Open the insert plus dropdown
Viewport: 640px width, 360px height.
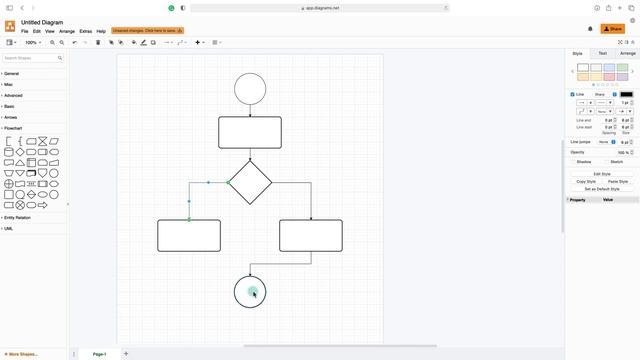point(200,42)
